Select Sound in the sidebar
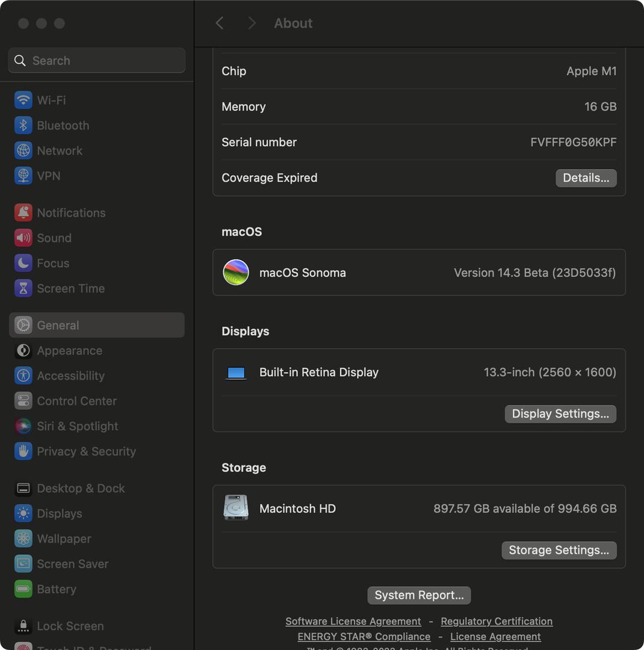644x650 pixels. pos(97,238)
